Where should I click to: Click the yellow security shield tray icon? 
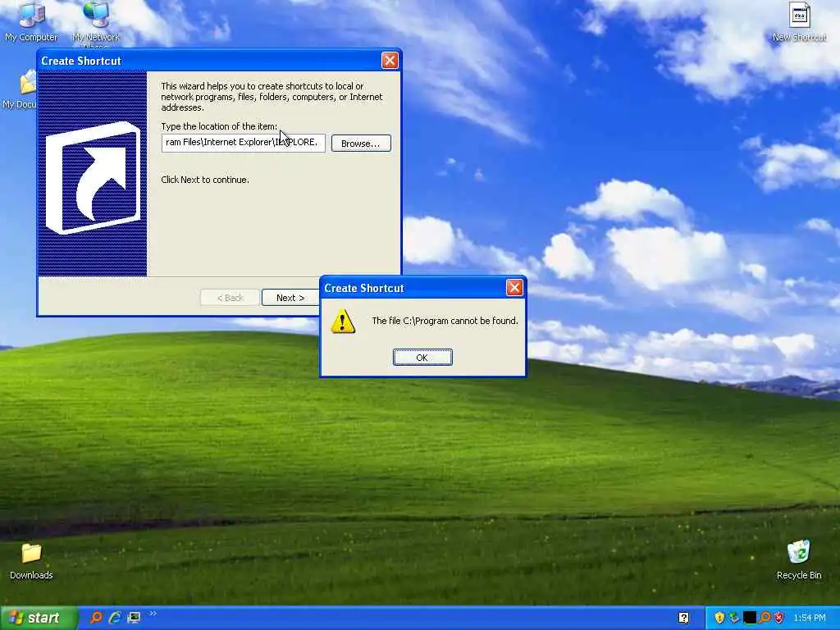pos(719,618)
